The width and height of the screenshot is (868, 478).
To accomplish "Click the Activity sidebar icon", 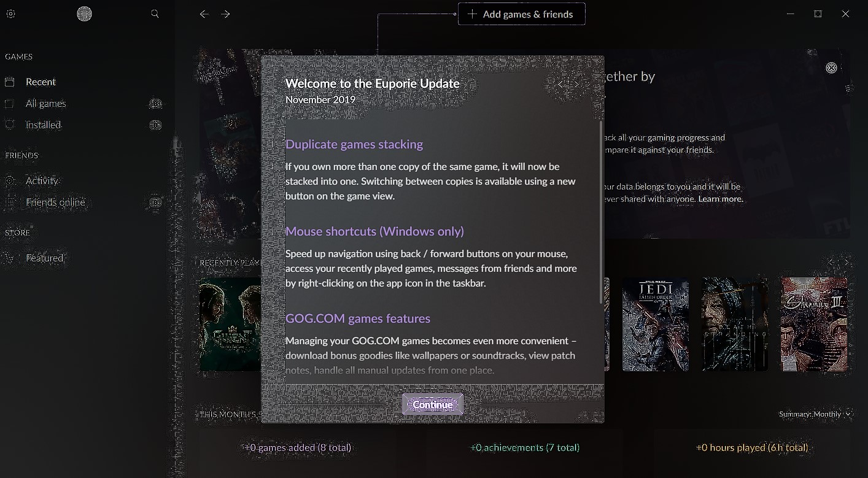I will (9, 180).
